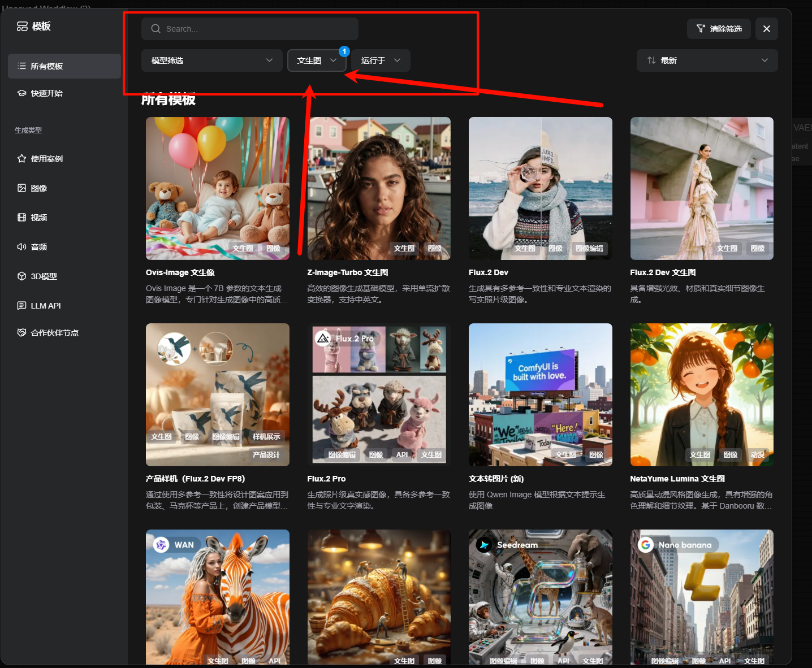
Task: Click the chat icon beside LLM API
Action: [x=21, y=306]
